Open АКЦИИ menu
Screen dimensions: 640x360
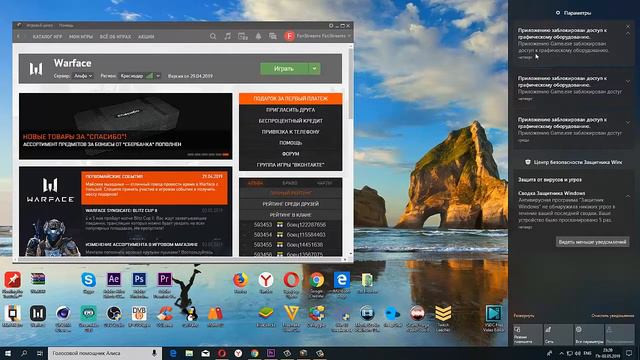point(146,37)
